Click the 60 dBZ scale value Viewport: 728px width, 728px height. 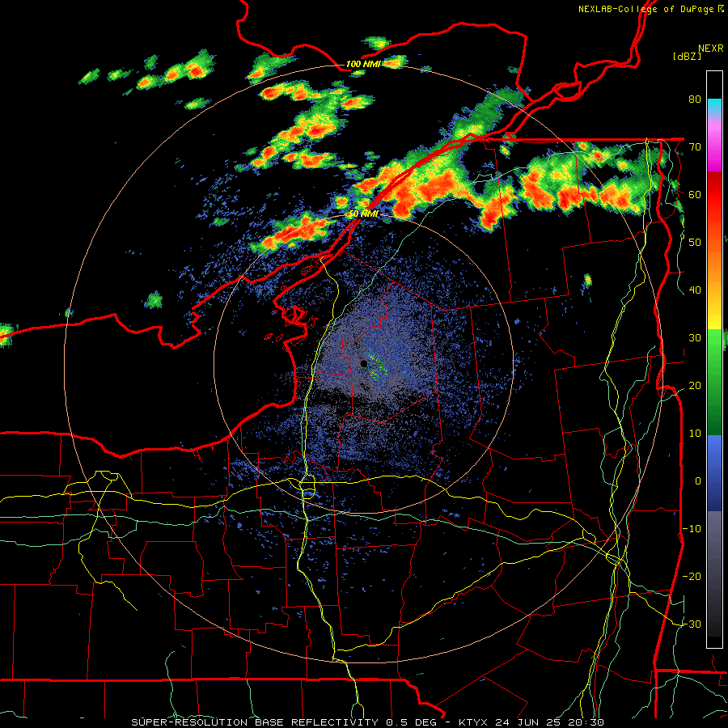pyautogui.click(x=695, y=194)
